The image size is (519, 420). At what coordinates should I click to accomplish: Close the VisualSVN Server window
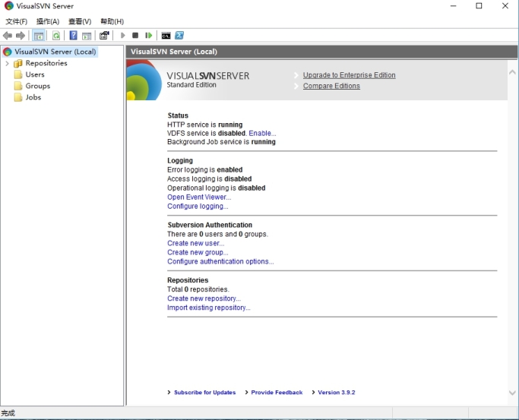coord(505,6)
